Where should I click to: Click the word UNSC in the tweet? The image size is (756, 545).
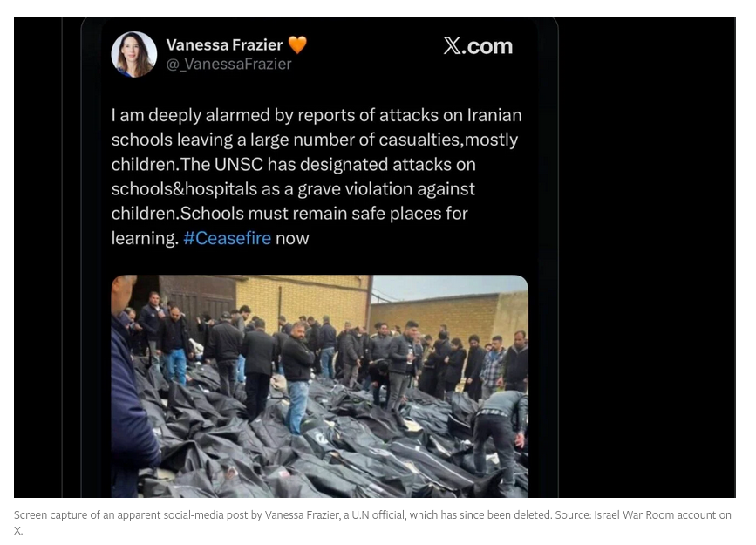coord(239,165)
